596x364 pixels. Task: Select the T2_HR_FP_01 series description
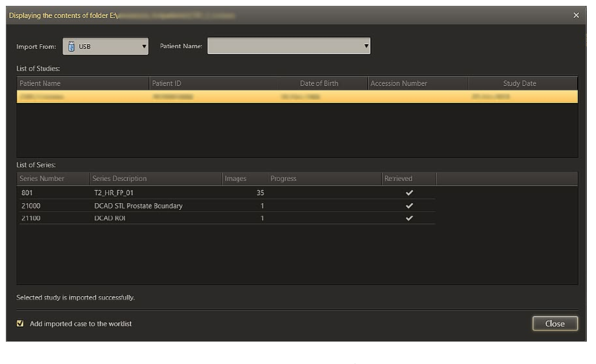(x=114, y=193)
